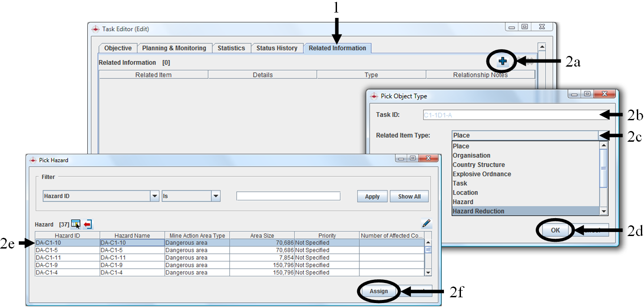This screenshot has width=644, height=308.
Task: Switch to the Planning & Monitoring tab
Action: pos(174,48)
